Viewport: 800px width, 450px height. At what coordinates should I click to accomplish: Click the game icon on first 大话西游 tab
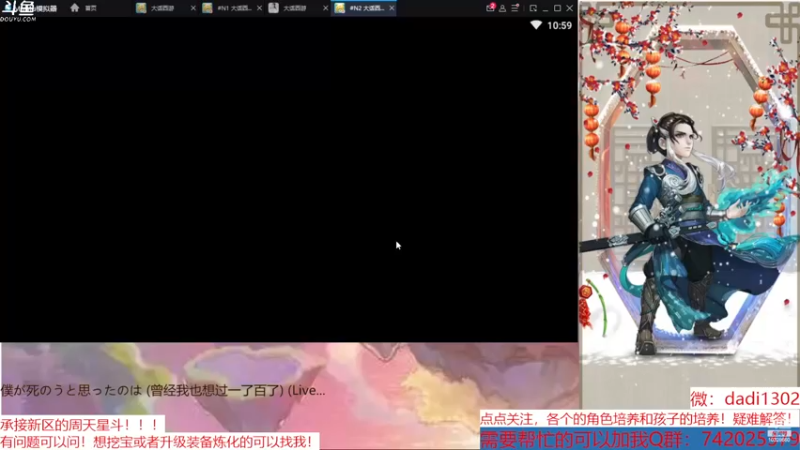pos(141,8)
